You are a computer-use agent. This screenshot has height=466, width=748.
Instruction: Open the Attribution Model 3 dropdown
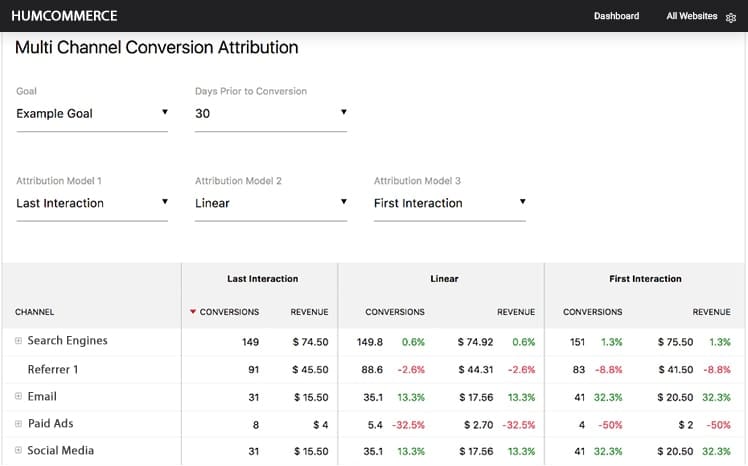pos(449,203)
